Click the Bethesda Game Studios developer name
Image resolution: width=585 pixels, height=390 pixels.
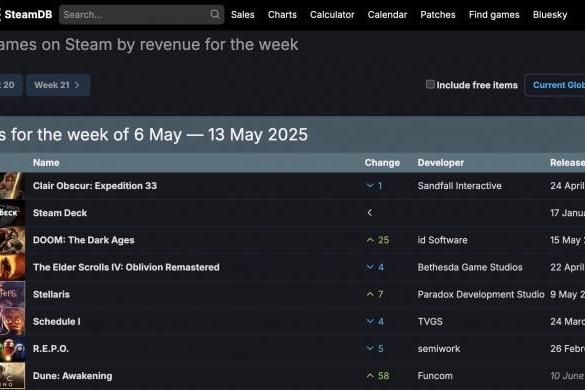(x=470, y=267)
